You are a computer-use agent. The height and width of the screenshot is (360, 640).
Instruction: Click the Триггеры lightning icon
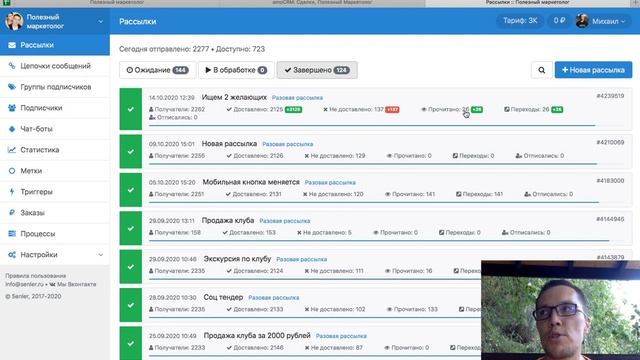point(12,191)
